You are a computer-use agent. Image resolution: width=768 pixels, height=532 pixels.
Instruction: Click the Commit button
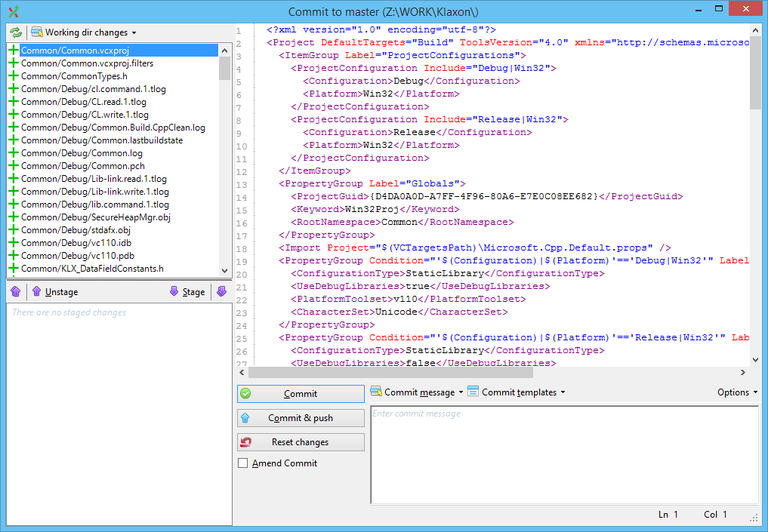click(x=301, y=393)
